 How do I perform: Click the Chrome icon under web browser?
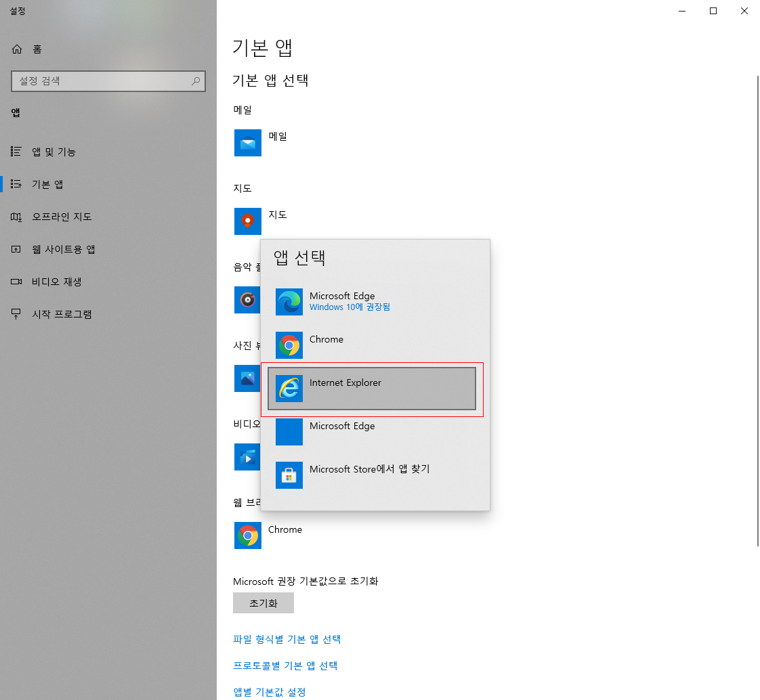tap(248, 535)
